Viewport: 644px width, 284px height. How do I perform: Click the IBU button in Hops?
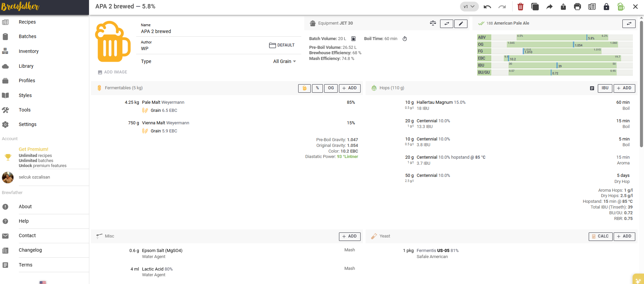[605, 88]
